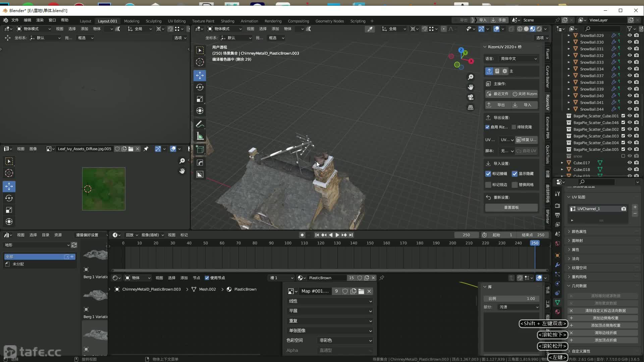Switch perspective/orthographic grid icon
This screenshot has width=644, height=362.
tap(471, 107)
